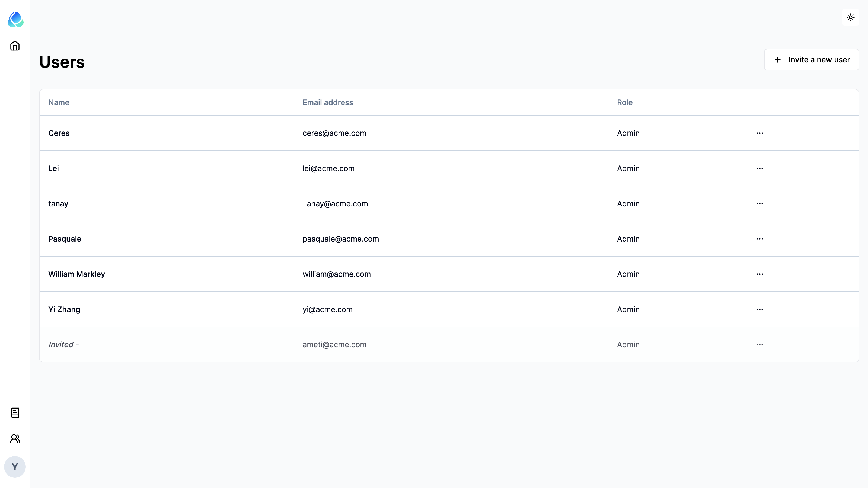
Task: Click the Admin role for ameti@acme.com
Action: point(628,345)
